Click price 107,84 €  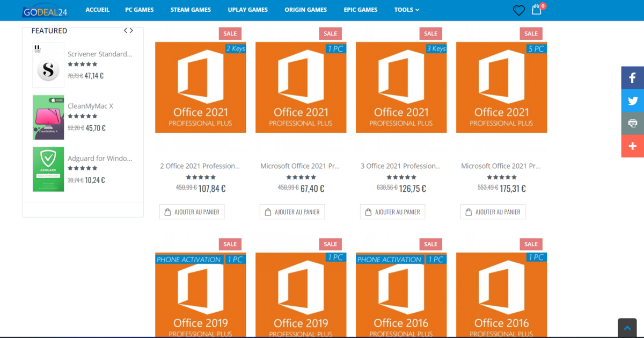(212, 189)
